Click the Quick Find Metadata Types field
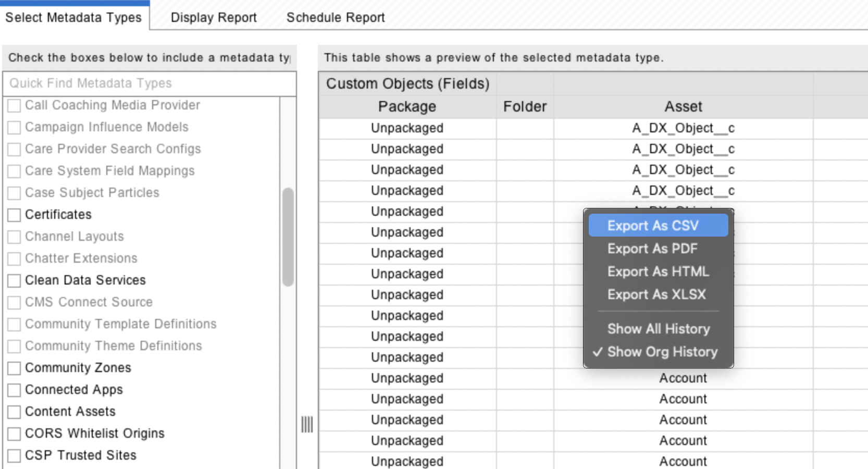 tap(149, 83)
